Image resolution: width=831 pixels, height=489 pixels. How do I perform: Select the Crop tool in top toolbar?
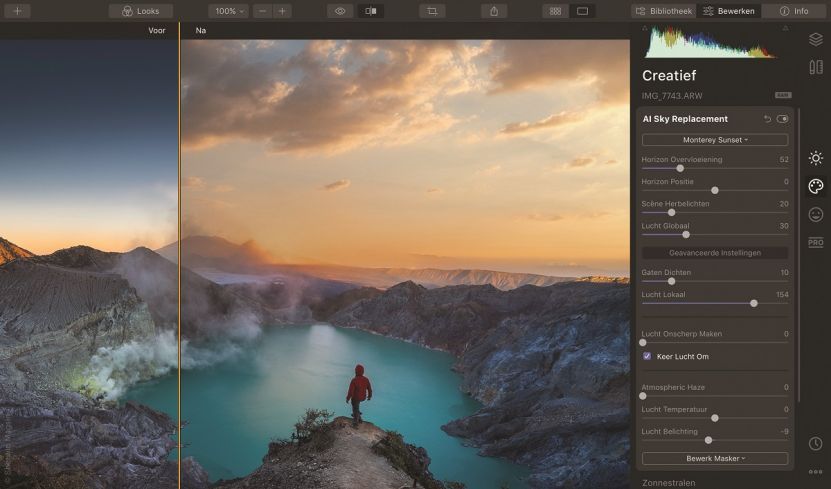432,11
